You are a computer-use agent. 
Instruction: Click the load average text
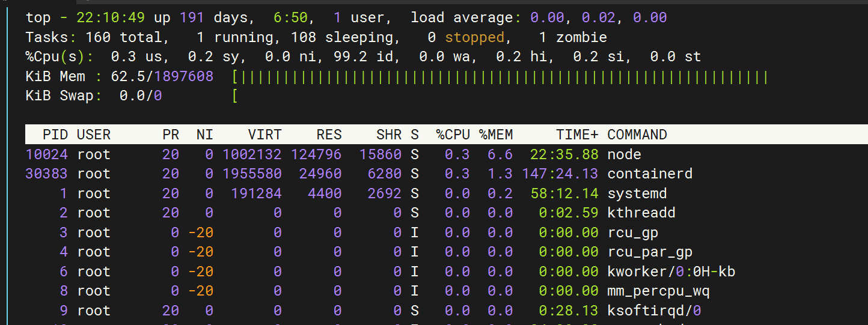(x=461, y=18)
